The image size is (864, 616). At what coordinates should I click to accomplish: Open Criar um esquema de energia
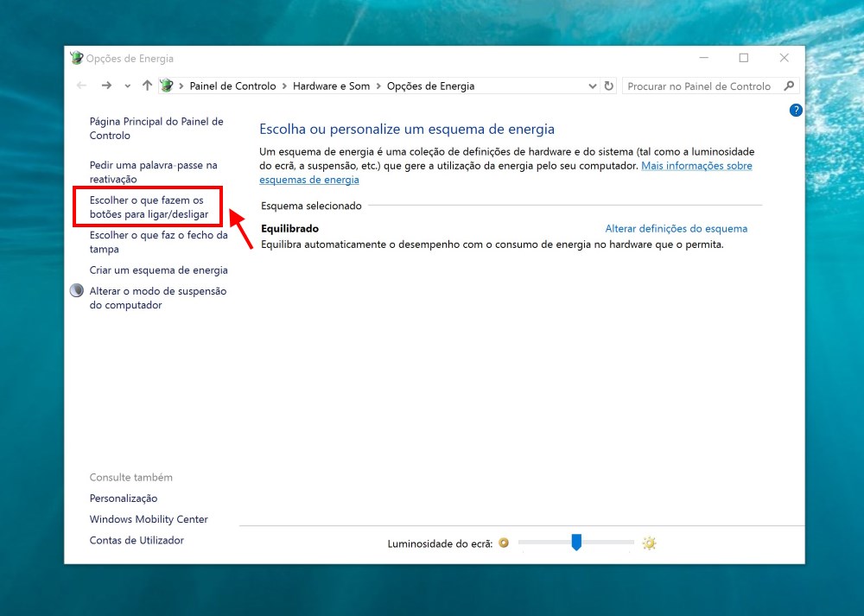[x=158, y=270]
